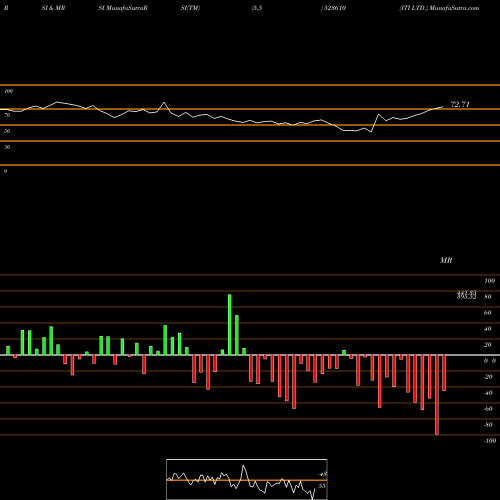Click the MR axis label -60

(488, 409)
